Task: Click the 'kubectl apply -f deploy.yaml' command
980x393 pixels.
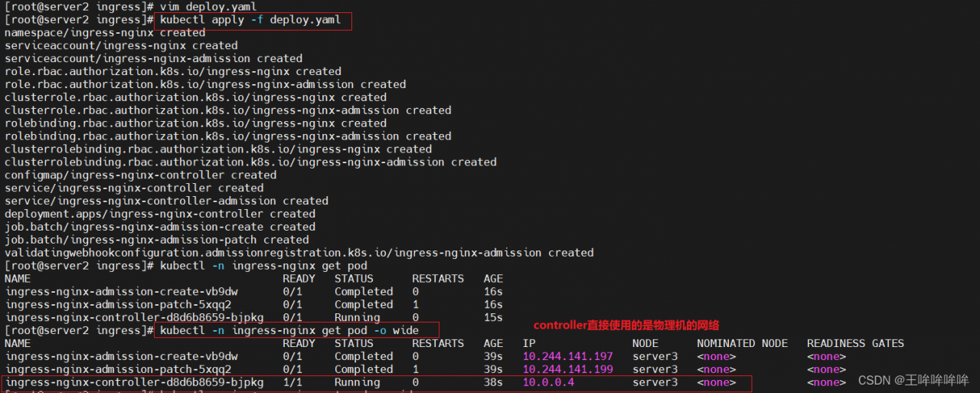Action: click(250, 19)
